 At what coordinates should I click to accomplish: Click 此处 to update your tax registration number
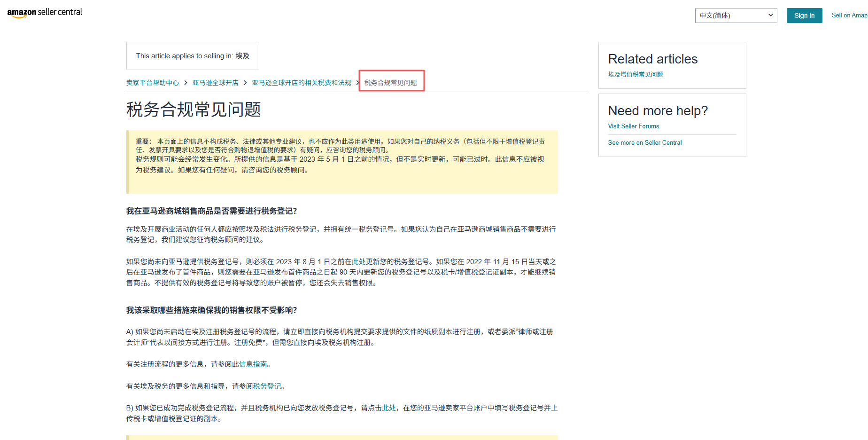[x=358, y=261]
